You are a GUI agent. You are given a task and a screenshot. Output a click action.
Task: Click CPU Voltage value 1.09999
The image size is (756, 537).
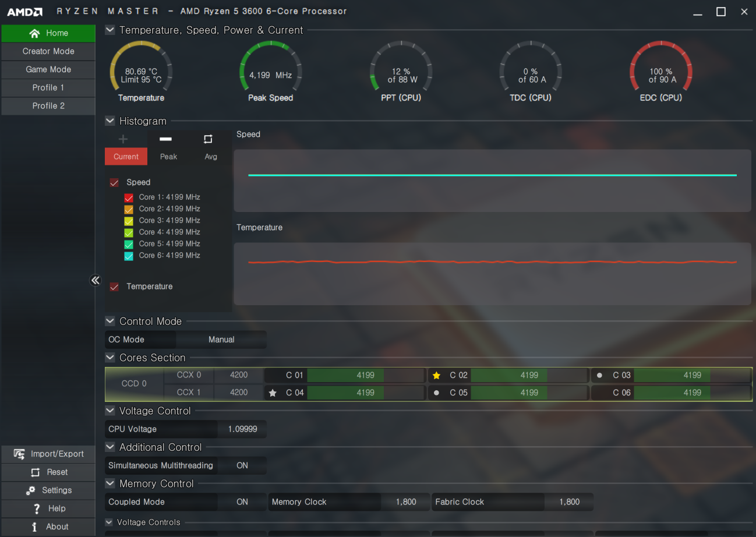click(x=242, y=429)
